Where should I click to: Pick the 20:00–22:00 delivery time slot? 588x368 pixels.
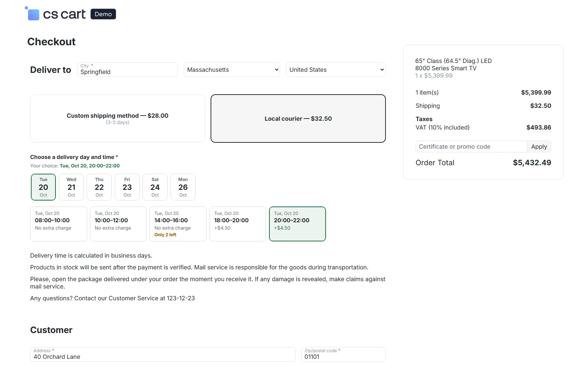pos(297,224)
